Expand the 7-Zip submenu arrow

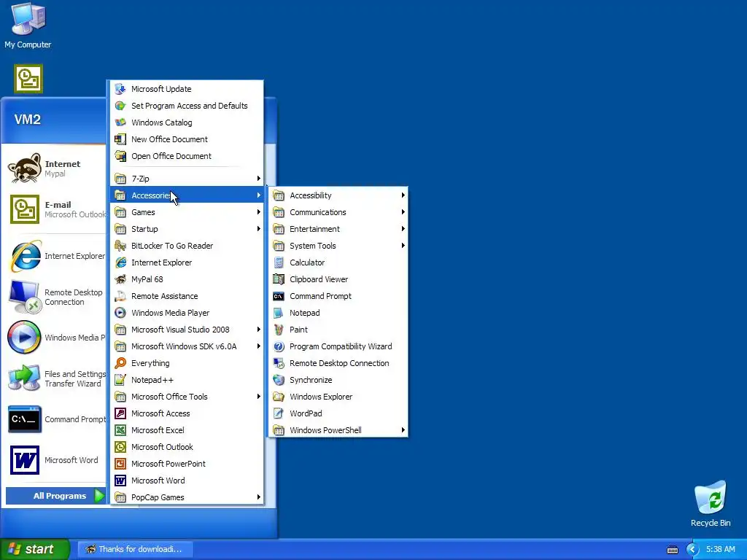click(259, 179)
